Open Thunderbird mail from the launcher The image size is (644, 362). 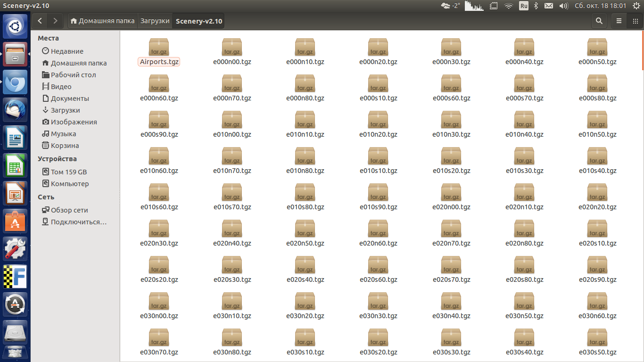[16, 110]
